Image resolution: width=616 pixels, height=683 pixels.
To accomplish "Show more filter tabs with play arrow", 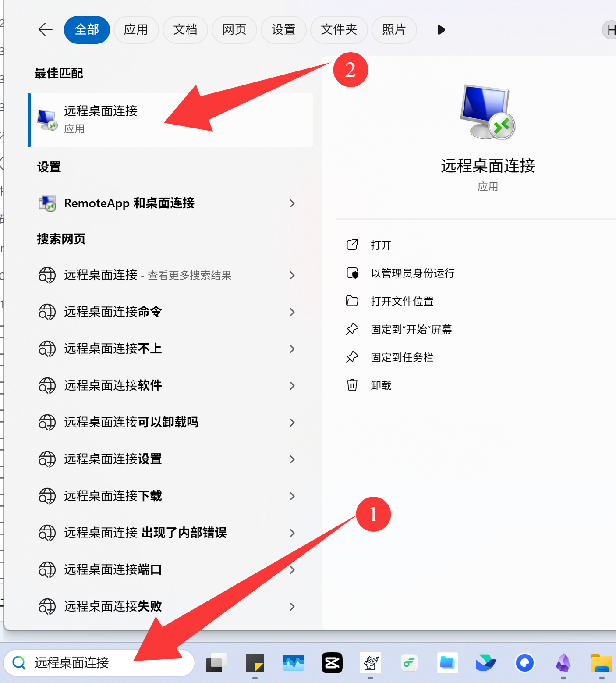I will point(441,30).
